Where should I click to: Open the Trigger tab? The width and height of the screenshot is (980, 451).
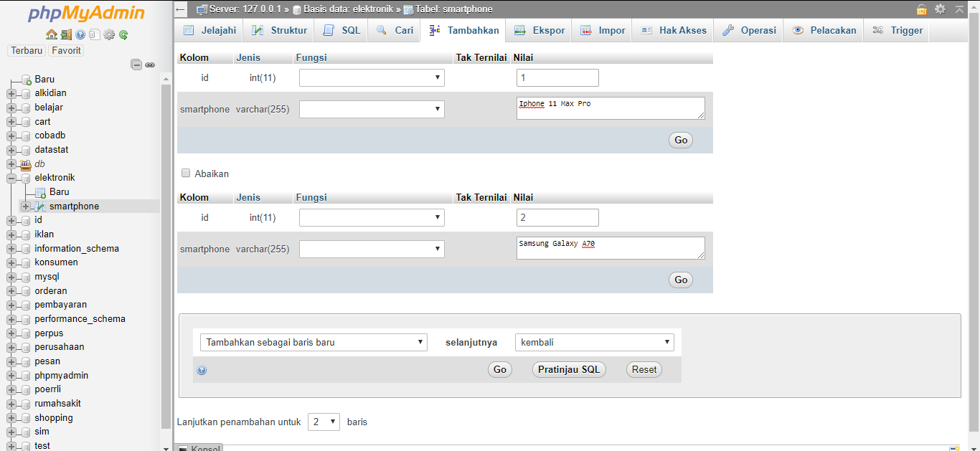(897, 31)
